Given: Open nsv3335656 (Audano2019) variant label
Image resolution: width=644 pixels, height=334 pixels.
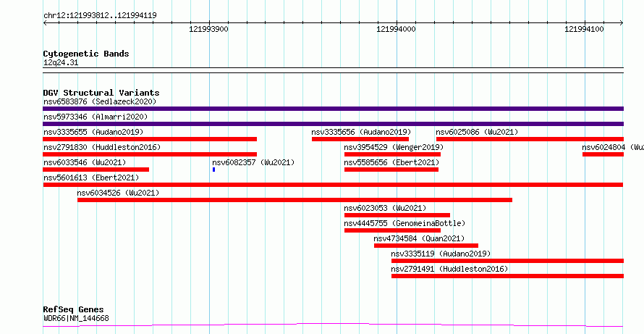Looking at the screenshot, I should (x=361, y=132).
